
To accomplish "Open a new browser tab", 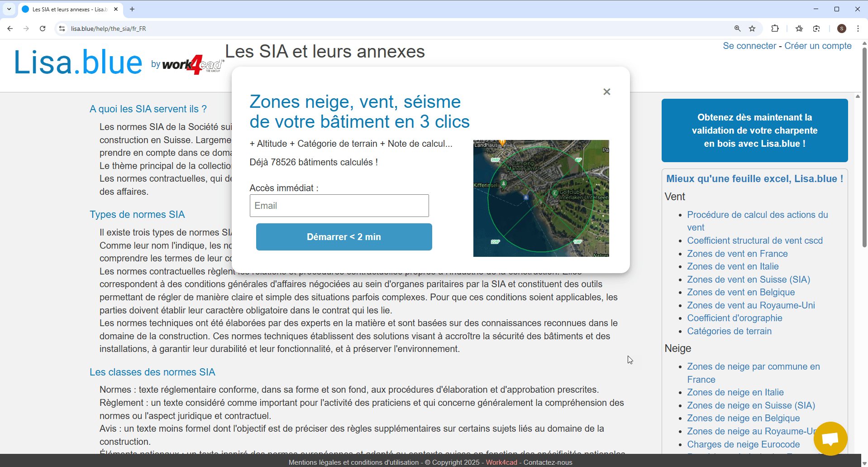I will [132, 9].
